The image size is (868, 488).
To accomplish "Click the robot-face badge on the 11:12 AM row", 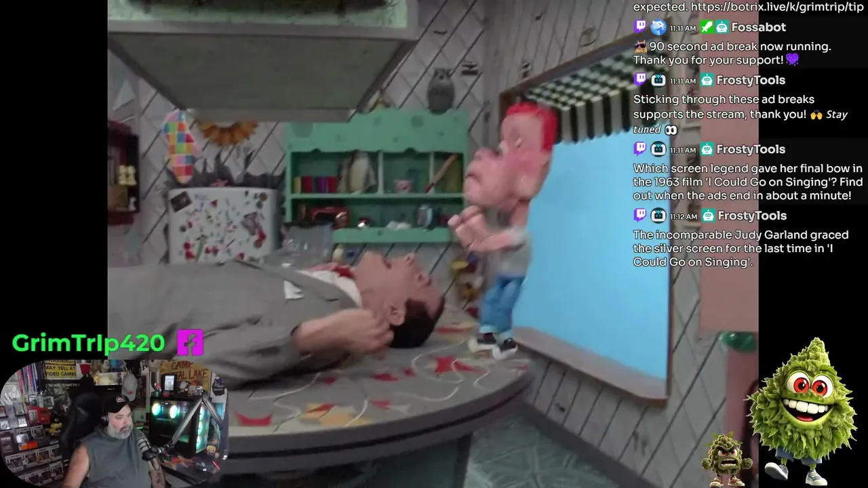I will coord(658,216).
